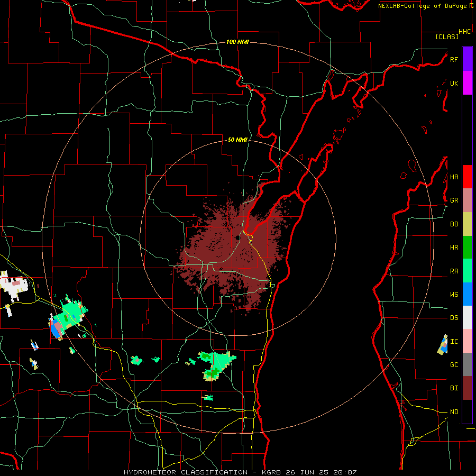Click the BD yellow legend swatch
Image resolution: width=476 pixels, height=476 pixels.
(467, 224)
